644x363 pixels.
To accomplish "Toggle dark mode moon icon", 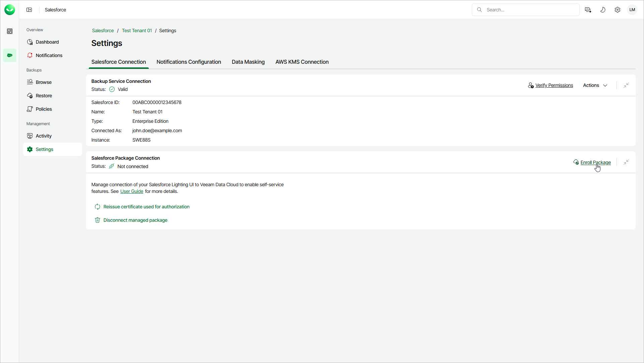I will [x=603, y=10].
